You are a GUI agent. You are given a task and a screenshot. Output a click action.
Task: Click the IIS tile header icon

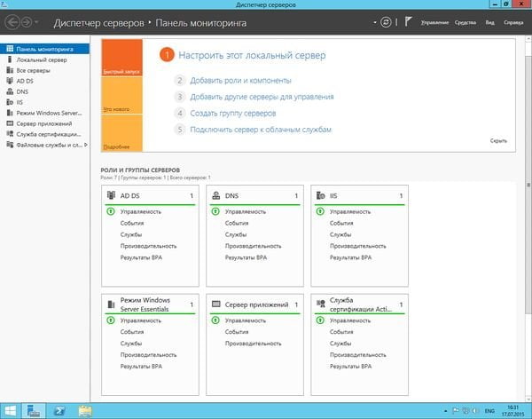coord(321,195)
